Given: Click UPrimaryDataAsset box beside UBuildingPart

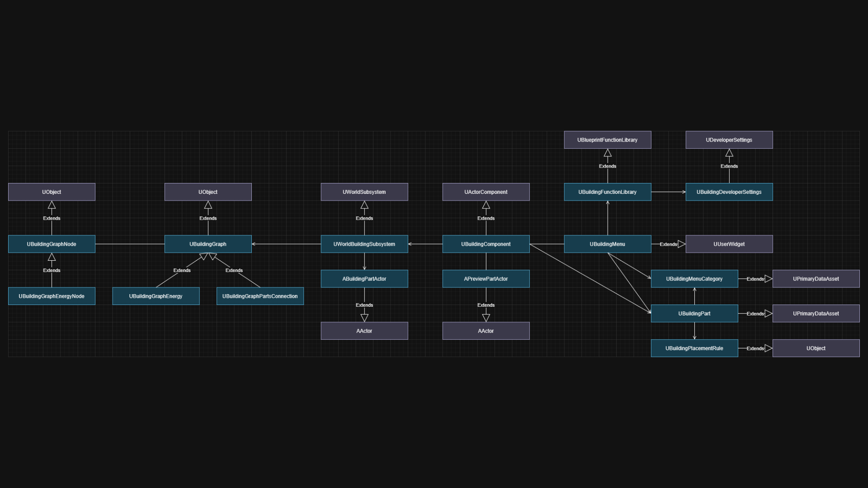Looking at the screenshot, I should click(x=816, y=314).
